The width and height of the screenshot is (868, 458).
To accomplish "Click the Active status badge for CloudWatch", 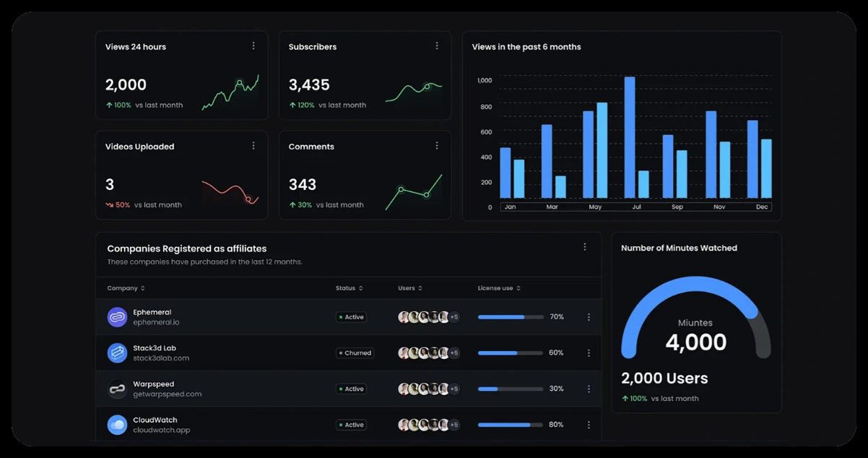I will 352,425.
